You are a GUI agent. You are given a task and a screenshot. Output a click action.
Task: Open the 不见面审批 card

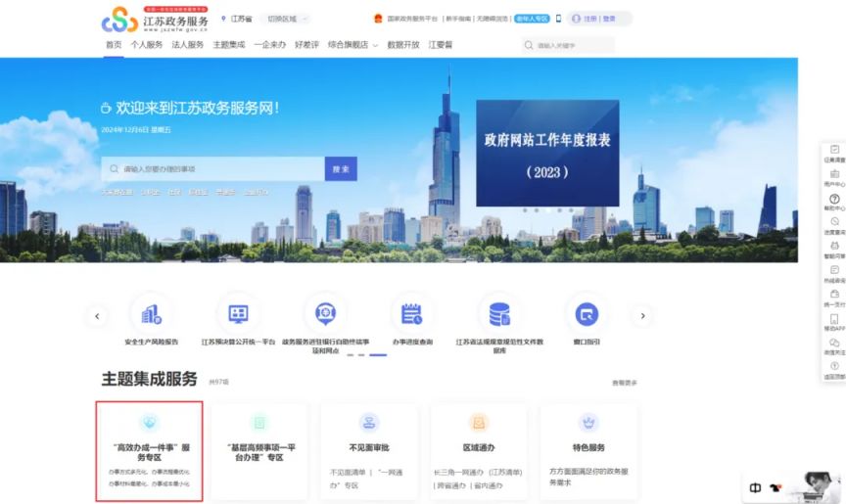pos(369,452)
